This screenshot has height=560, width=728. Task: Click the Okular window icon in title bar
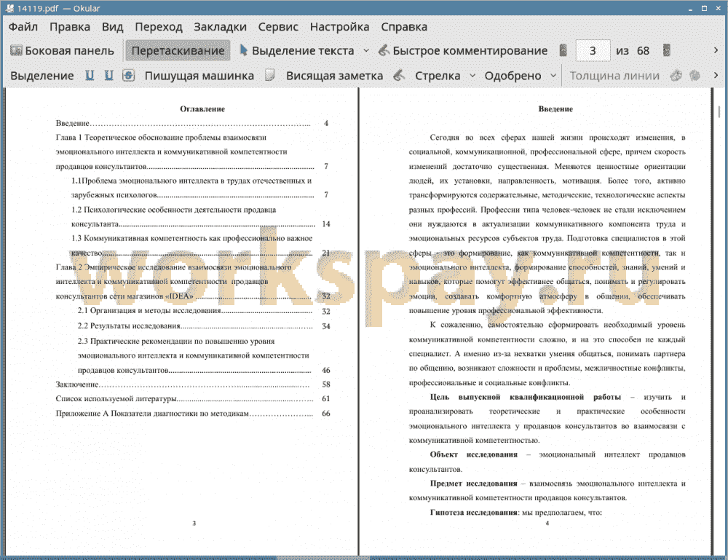pyautogui.click(x=9, y=8)
